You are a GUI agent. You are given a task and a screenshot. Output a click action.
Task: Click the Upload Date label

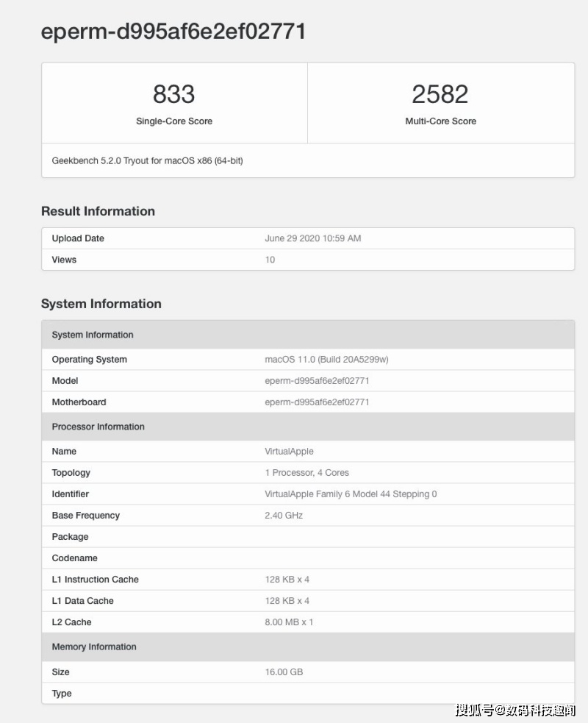[x=78, y=238]
